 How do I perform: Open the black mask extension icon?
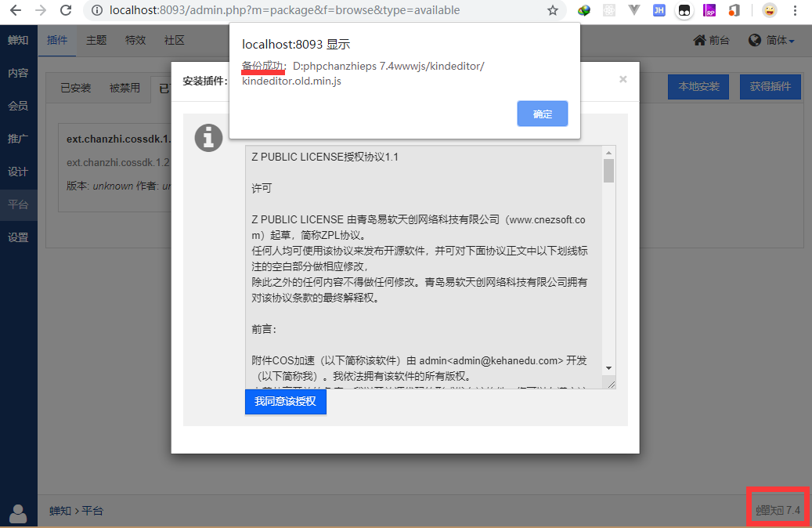(x=684, y=10)
